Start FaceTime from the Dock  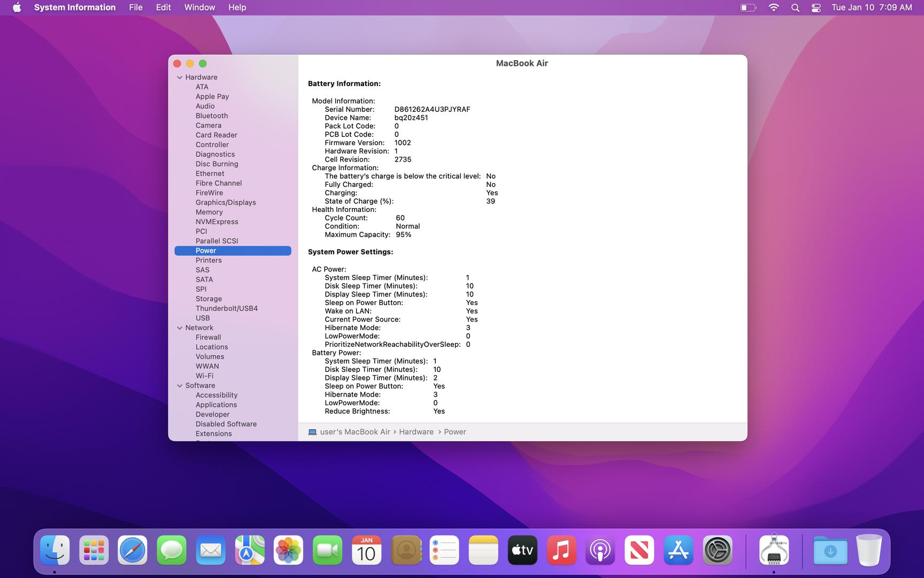tap(327, 550)
